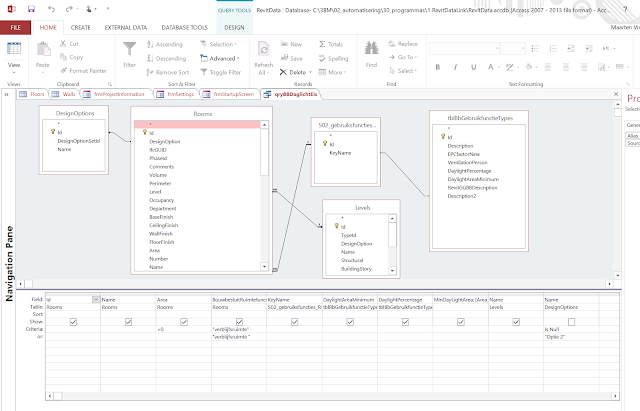Click the Find binoculars icon
Image resolution: width=640 pixels, height=411 pixels.
(x=371, y=49)
